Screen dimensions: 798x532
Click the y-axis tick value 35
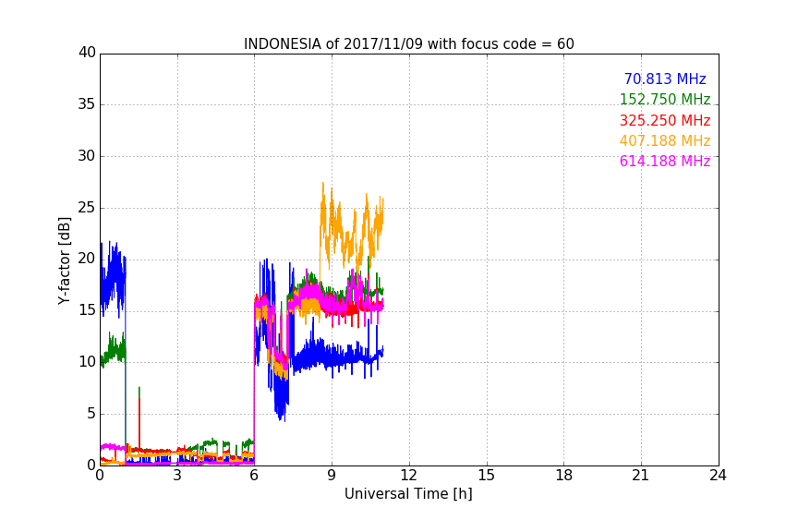(x=87, y=104)
